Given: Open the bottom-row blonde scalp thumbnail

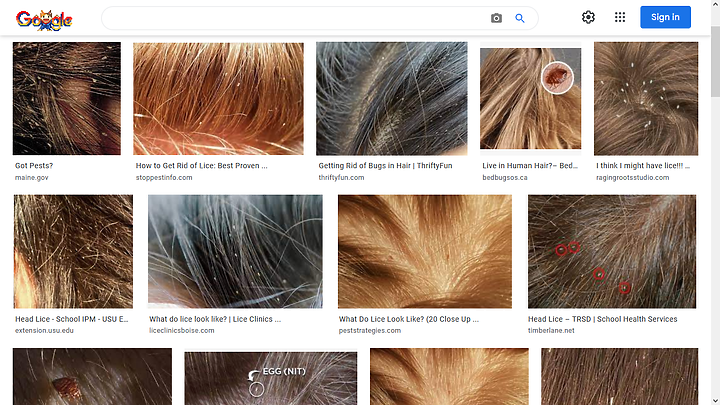Looking at the screenshot, I should [449, 377].
